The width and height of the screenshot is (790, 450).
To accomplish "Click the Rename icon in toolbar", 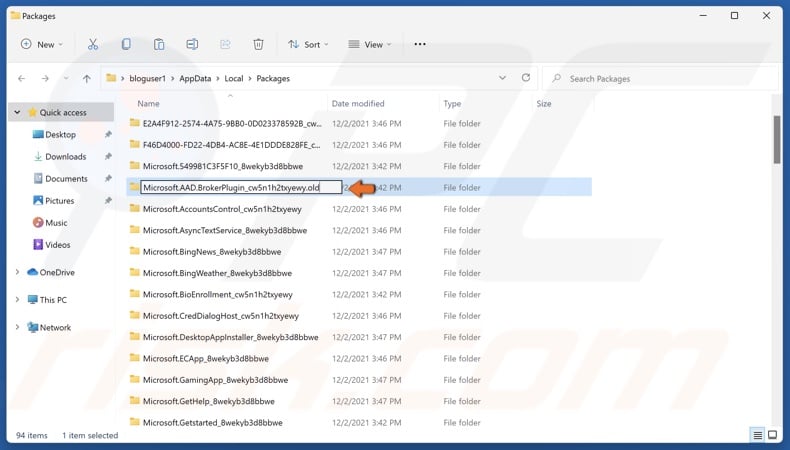I will (x=192, y=44).
